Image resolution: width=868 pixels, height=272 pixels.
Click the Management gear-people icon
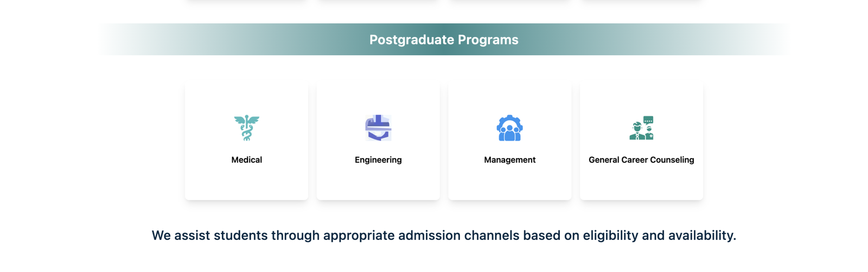(x=510, y=128)
